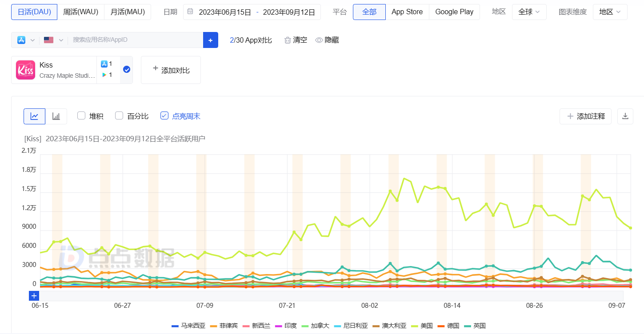Select the Google Play platform tab
The image size is (644, 334).
click(x=454, y=12)
